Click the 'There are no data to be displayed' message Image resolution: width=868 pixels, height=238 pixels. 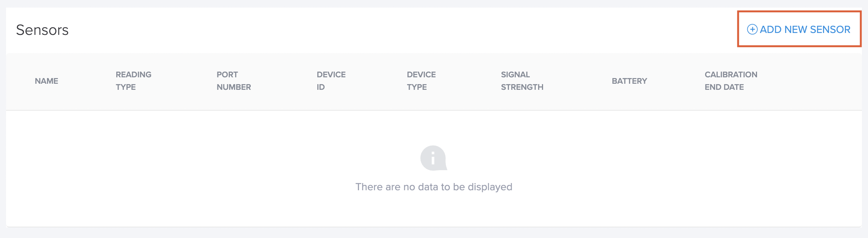(x=434, y=187)
